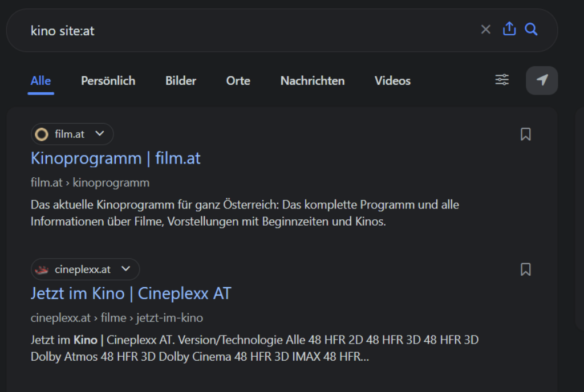Switch to the Nachrichten tab
The image size is (584, 392).
tap(312, 81)
